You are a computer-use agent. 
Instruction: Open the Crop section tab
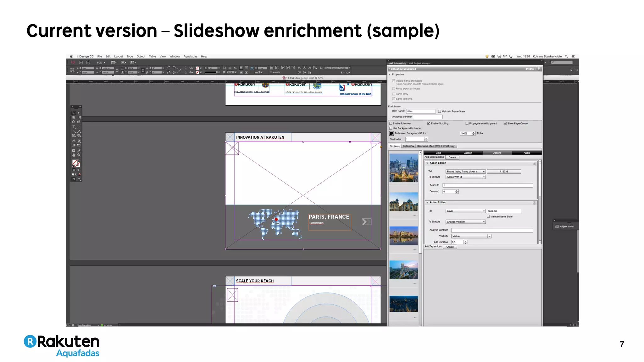(x=438, y=153)
